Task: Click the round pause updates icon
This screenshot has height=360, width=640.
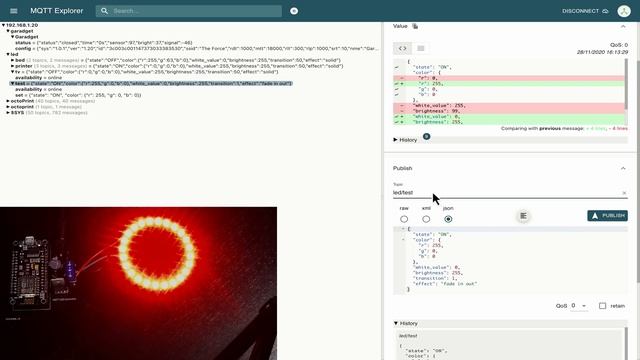Action: coord(294,11)
